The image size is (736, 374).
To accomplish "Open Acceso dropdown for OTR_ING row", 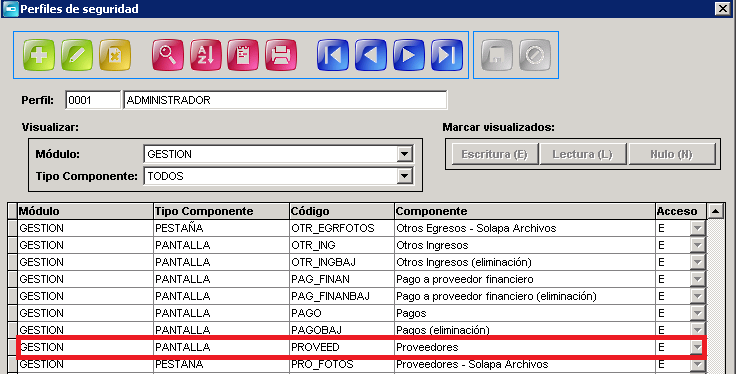I will tap(698, 245).
